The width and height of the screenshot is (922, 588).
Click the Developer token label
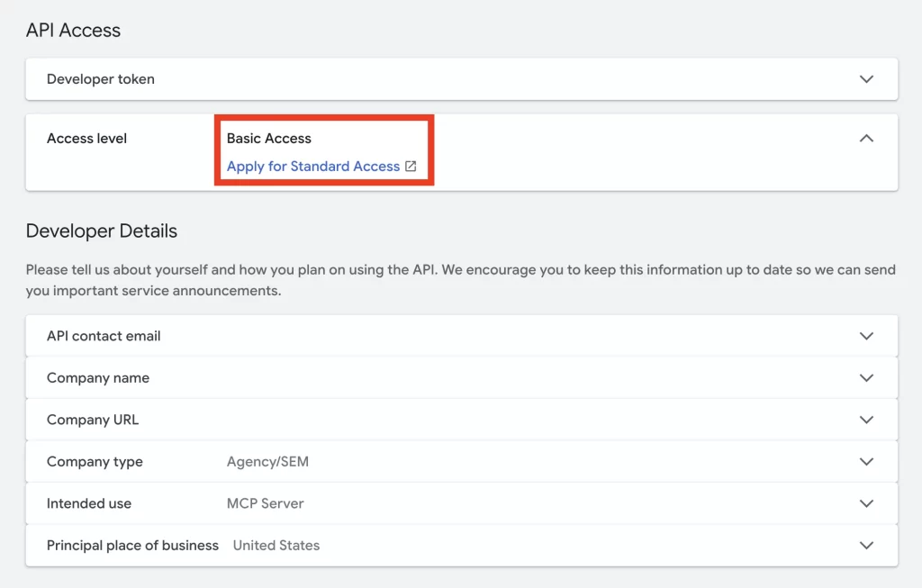point(101,79)
